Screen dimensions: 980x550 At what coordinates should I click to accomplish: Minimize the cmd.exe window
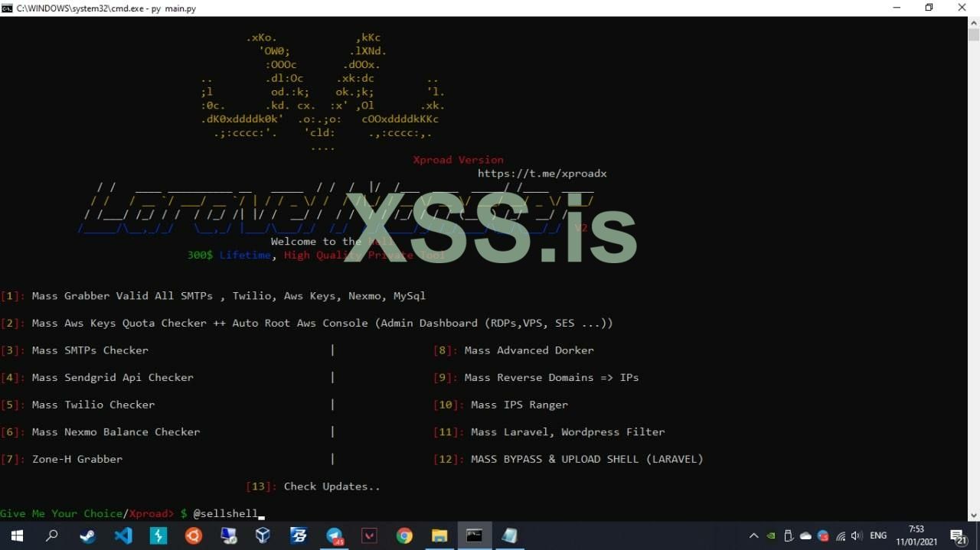click(x=896, y=8)
